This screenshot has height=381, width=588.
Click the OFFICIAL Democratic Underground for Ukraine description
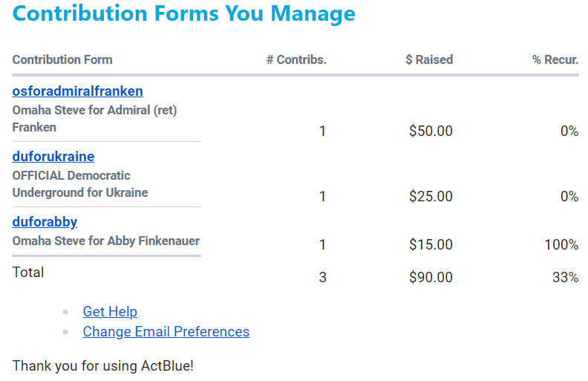[79, 184]
